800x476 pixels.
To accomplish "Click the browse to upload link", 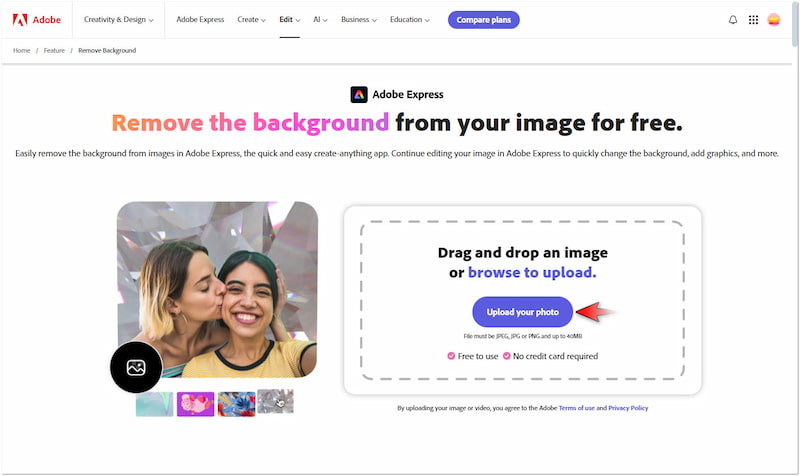I will coord(532,272).
